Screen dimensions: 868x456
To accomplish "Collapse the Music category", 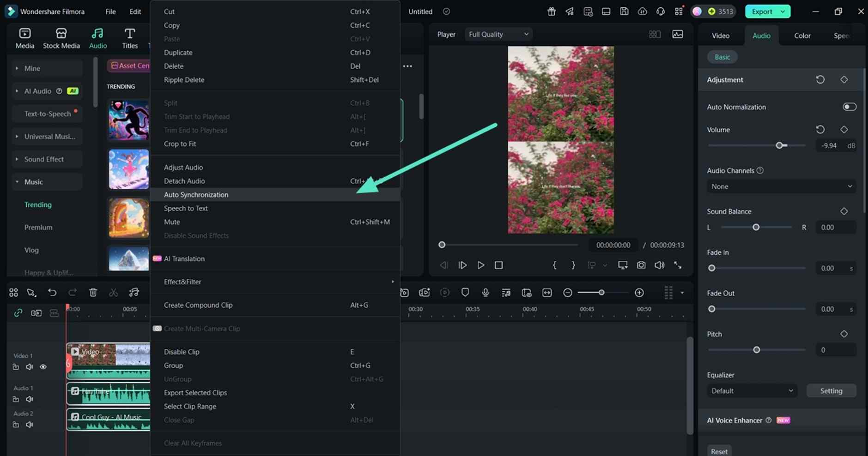I will pyautogui.click(x=17, y=182).
